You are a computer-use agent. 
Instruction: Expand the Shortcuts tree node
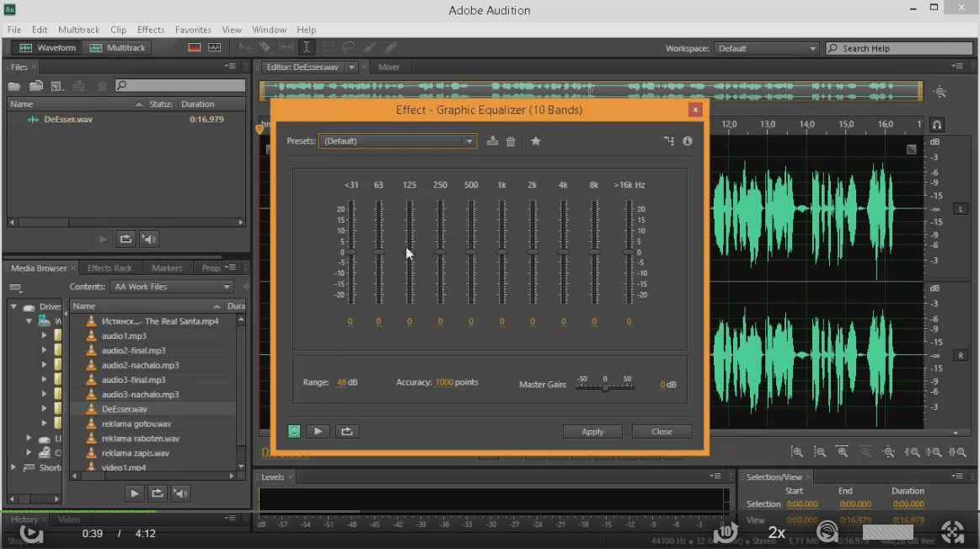tap(13, 467)
